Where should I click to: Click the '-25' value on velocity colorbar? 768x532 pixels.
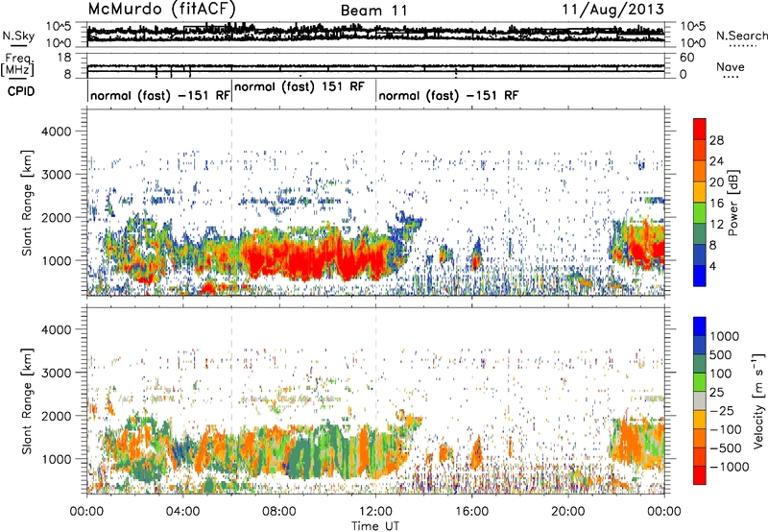click(724, 411)
